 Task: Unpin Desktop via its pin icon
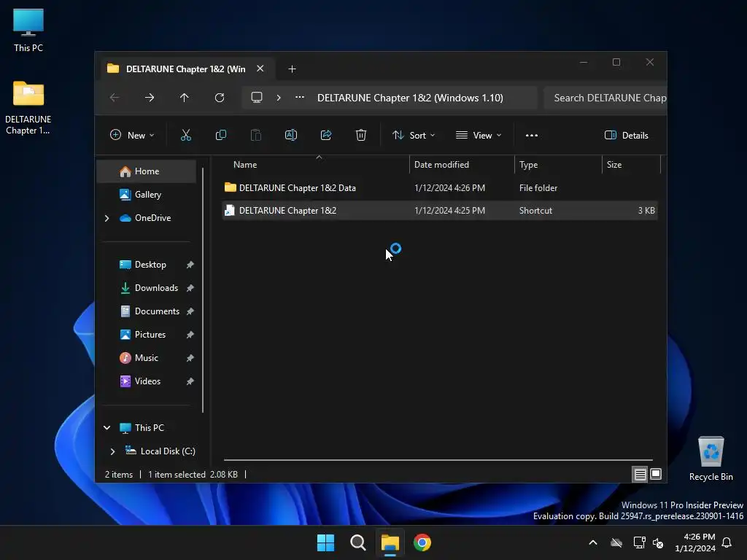tap(190, 265)
